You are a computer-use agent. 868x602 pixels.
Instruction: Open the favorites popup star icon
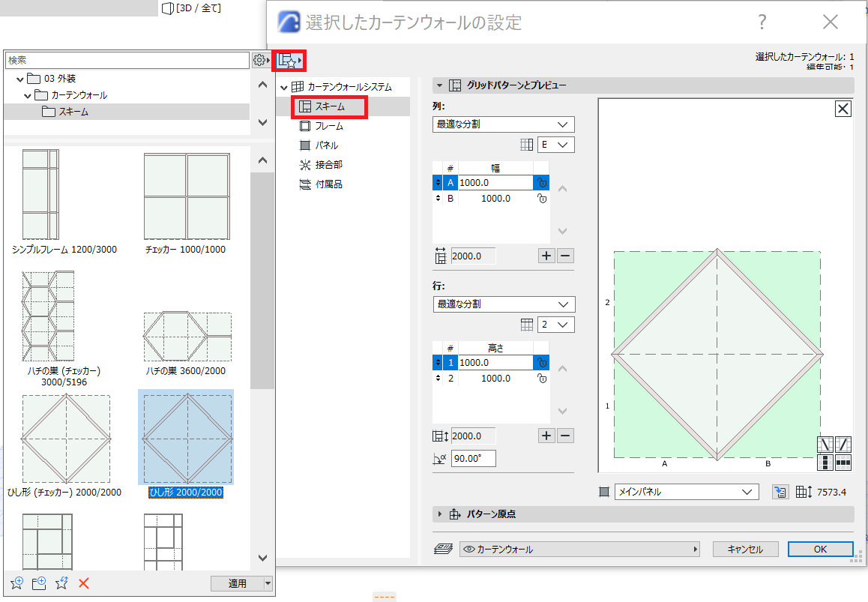(x=289, y=60)
